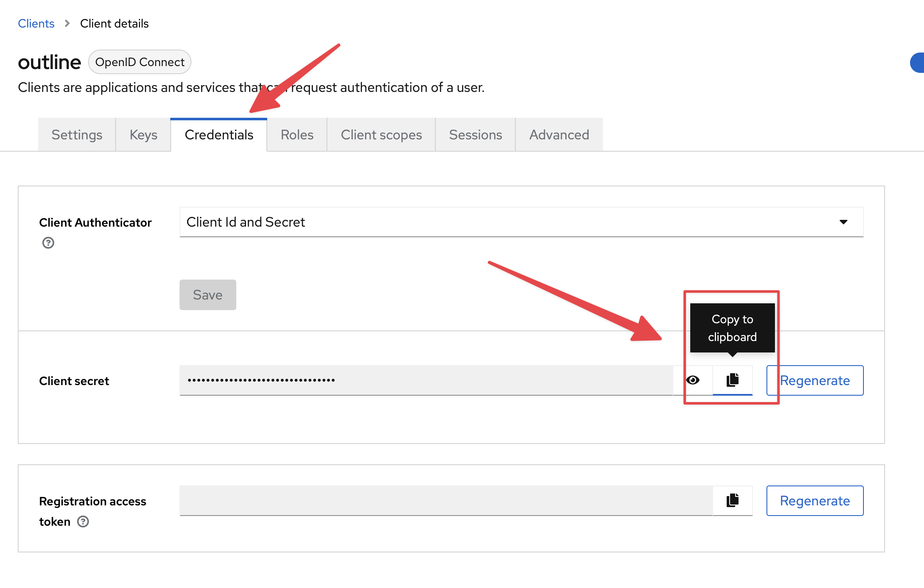This screenshot has width=924, height=588.
Task: Go to the Advanced tab
Action: (559, 135)
